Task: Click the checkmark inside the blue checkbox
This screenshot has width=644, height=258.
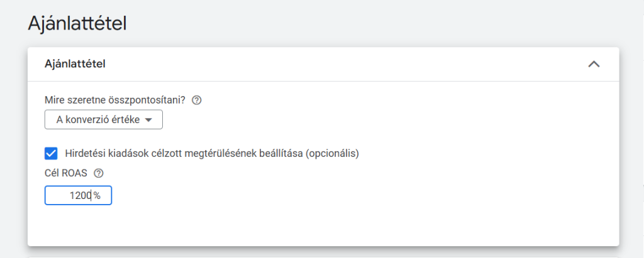Action: [x=51, y=153]
